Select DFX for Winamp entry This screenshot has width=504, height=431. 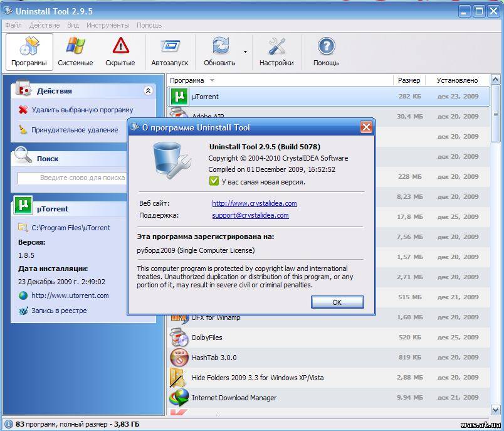tap(328, 317)
